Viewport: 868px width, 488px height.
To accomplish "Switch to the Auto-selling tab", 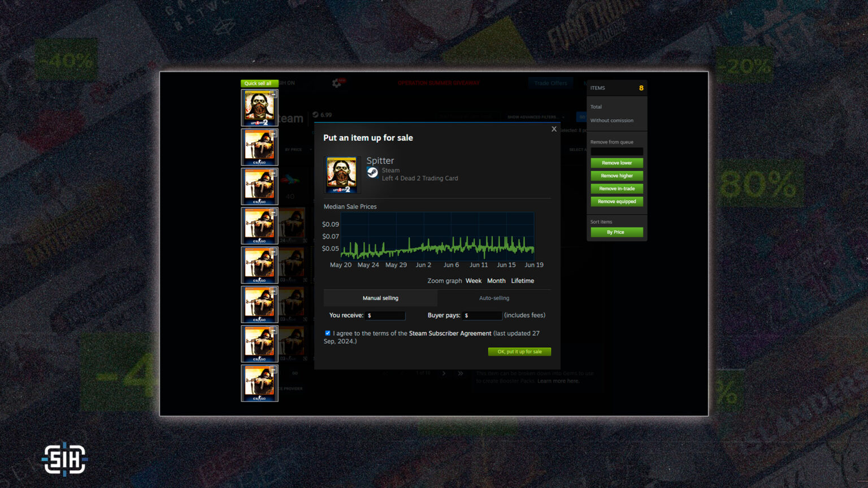I will (x=494, y=298).
